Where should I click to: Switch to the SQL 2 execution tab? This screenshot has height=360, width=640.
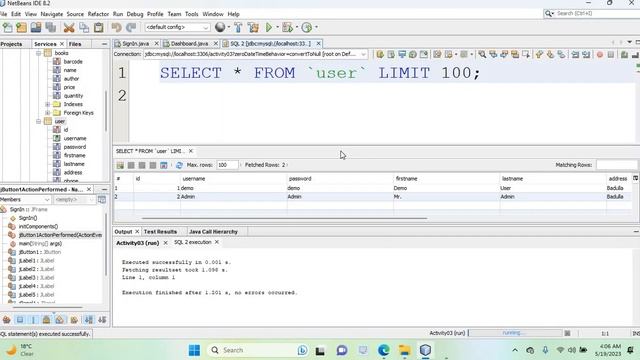pyautogui.click(x=193, y=242)
